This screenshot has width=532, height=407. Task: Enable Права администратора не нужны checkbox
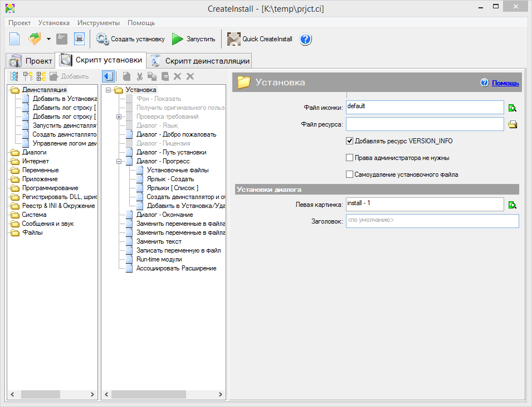coord(350,158)
